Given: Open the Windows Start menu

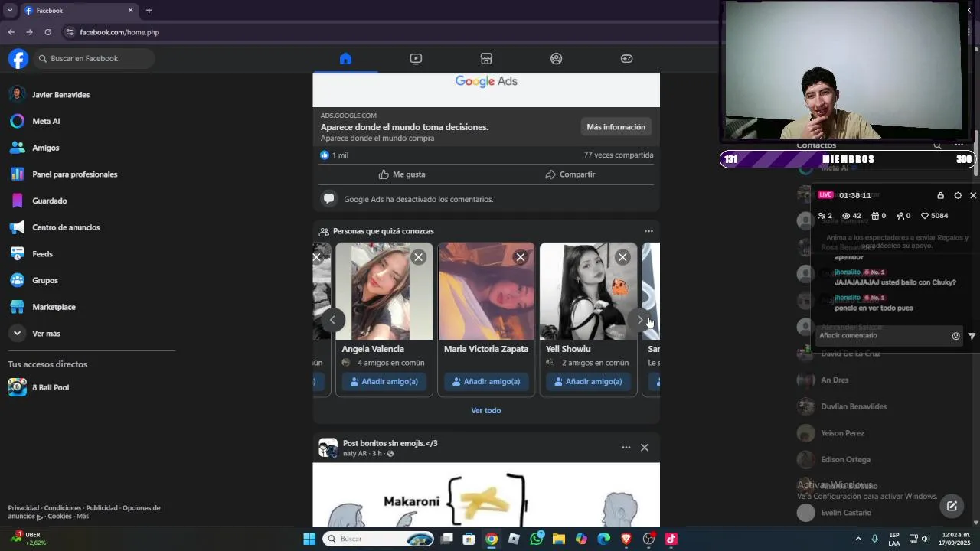Looking at the screenshot, I should point(309,540).
